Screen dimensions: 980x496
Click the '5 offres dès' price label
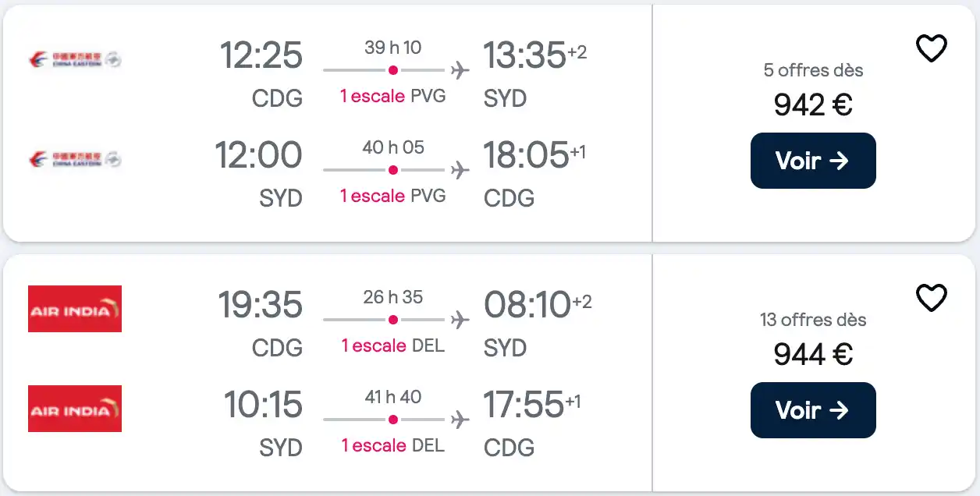point(813,70)
